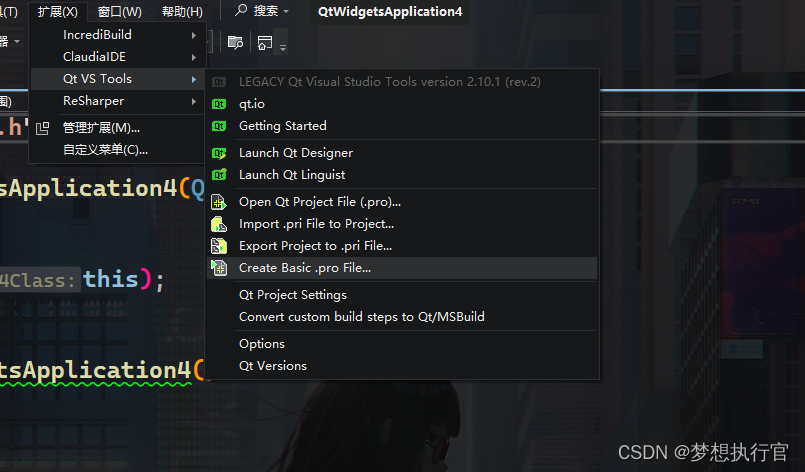805x472 pixels.
Task: Choose Create Basic .pro File...
Action: pyautogui.click(x=401, y=268)
